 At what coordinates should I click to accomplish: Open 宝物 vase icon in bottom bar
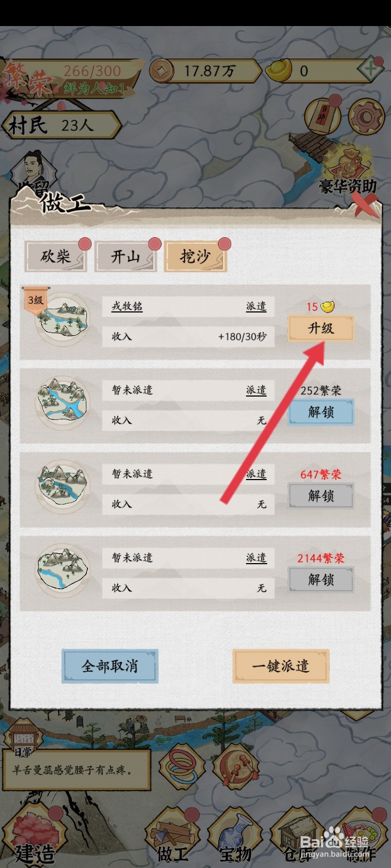(236, 835)
